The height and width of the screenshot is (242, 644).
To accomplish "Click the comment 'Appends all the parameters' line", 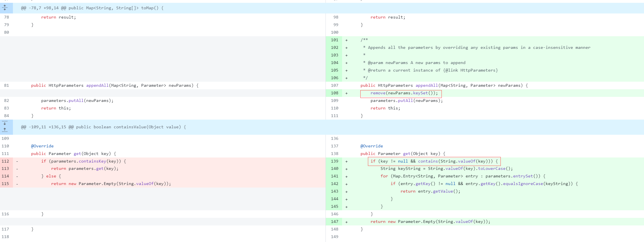I will pyautogui.click(x=477, y=47).
